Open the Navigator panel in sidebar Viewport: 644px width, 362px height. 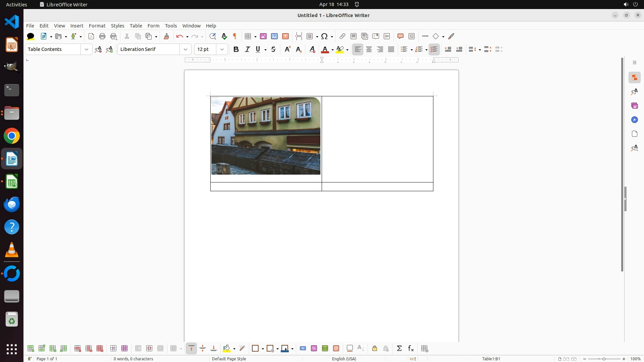coord(634,120)
